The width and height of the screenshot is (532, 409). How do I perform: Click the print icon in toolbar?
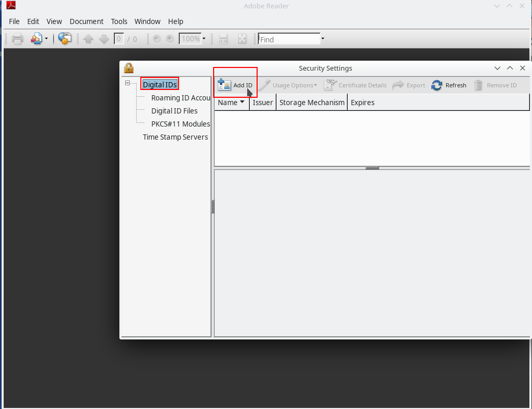18,39
